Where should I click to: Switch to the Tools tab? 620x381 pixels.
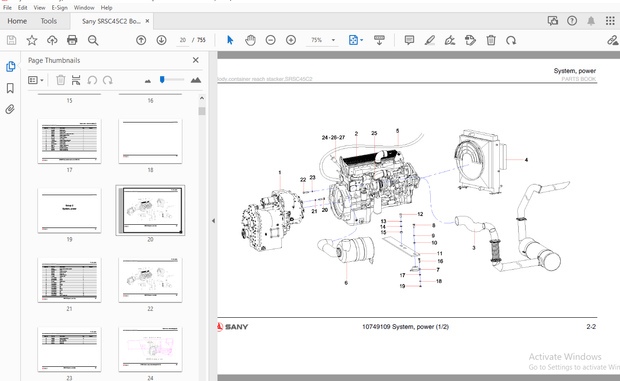coord(49,21)
